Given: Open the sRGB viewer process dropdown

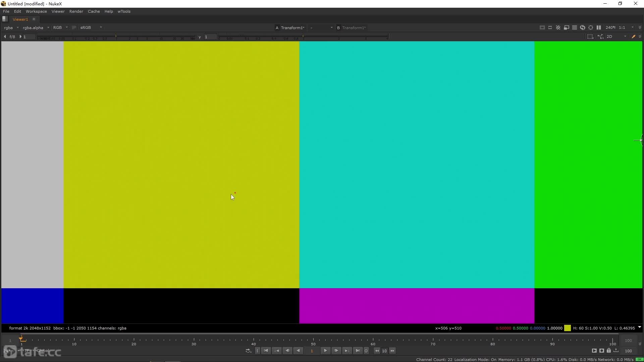Looking at the screenshot, I should point(91,27).
